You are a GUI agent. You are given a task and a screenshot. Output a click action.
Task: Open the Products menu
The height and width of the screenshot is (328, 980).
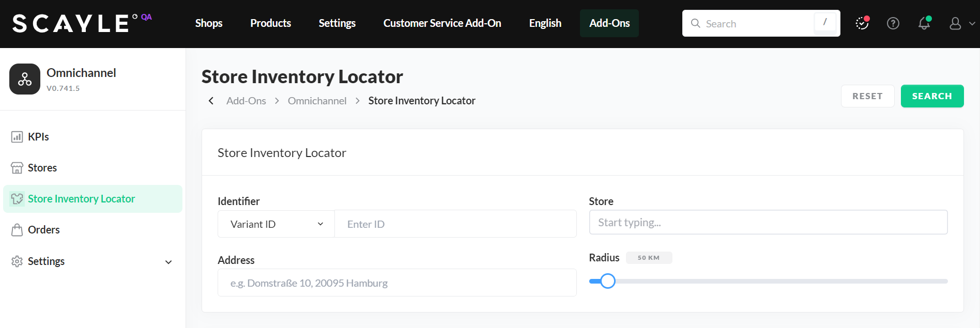[x=270, y=23]
